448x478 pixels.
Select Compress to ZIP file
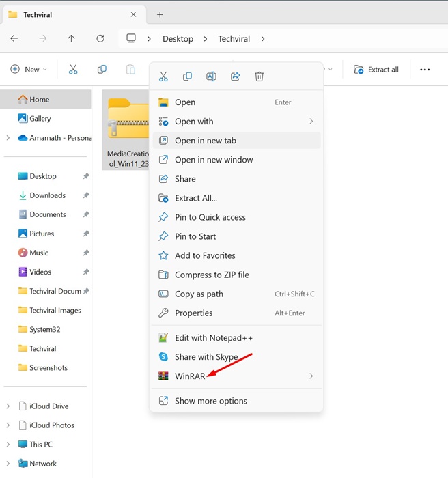coord(236,275)
